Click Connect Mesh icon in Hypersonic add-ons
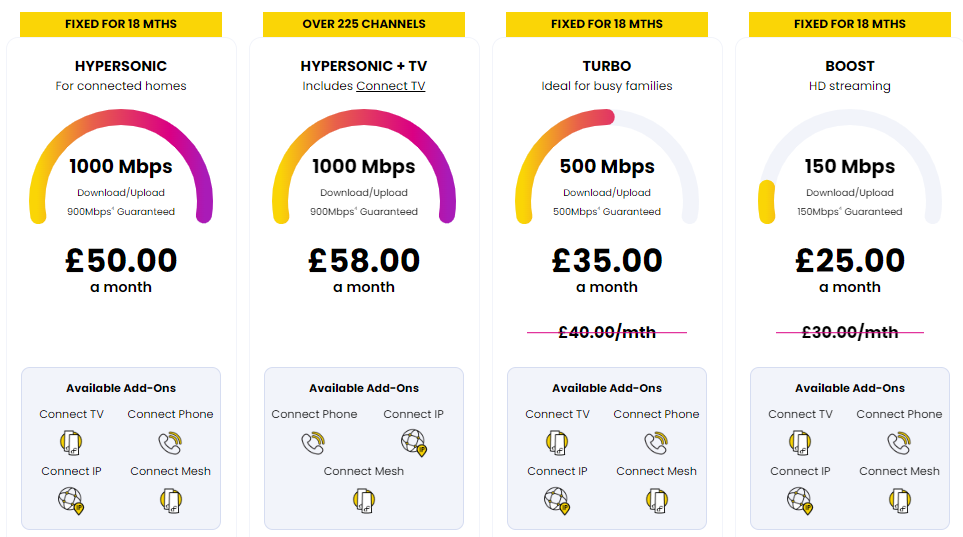963x537 pixels. pyautogui.click(x=171, y=500)
